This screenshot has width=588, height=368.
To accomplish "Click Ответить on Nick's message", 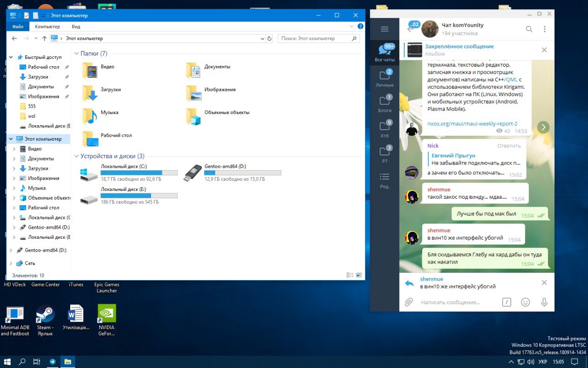I will (509, 146).
